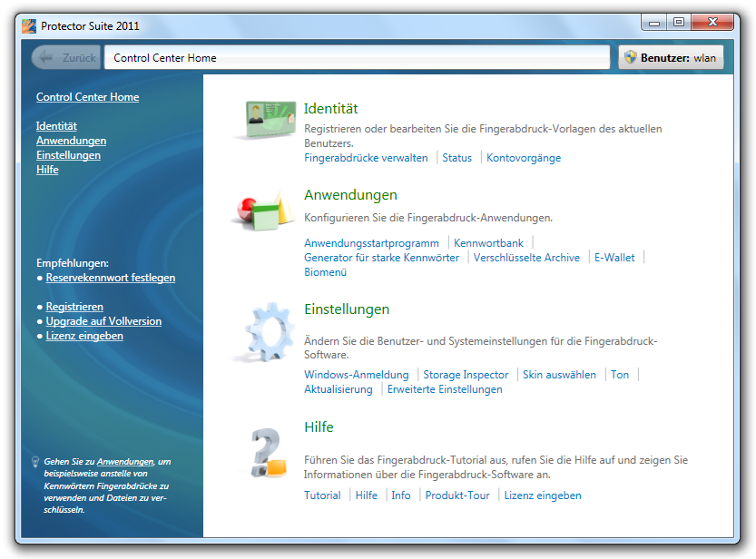Click the Hilfe question mark icon
This screenshot has width=756, height=559.
[268, 453]
